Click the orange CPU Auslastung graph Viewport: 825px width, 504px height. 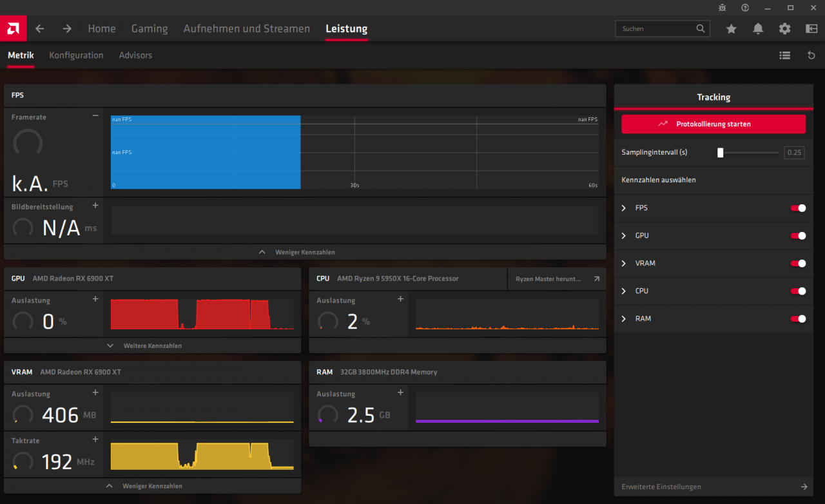(507, 315)
